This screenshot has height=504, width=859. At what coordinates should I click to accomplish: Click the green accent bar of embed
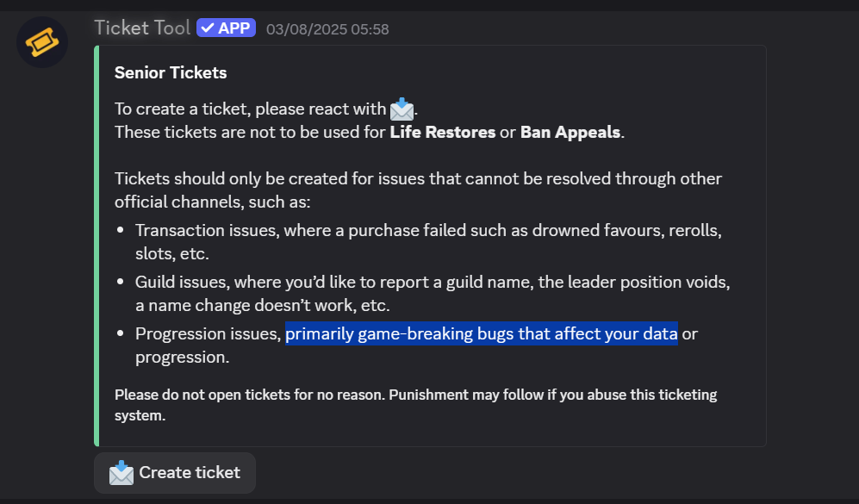pos(96,246)
